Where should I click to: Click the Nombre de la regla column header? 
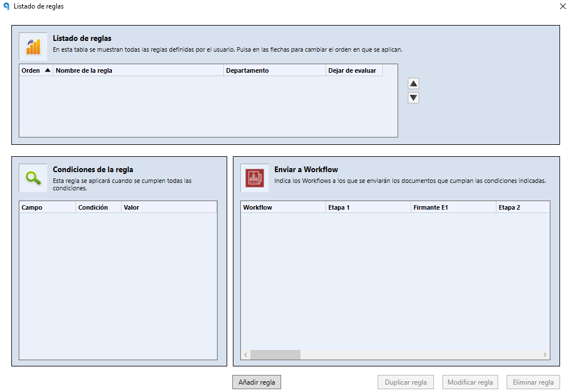click(x=138, y=70)
